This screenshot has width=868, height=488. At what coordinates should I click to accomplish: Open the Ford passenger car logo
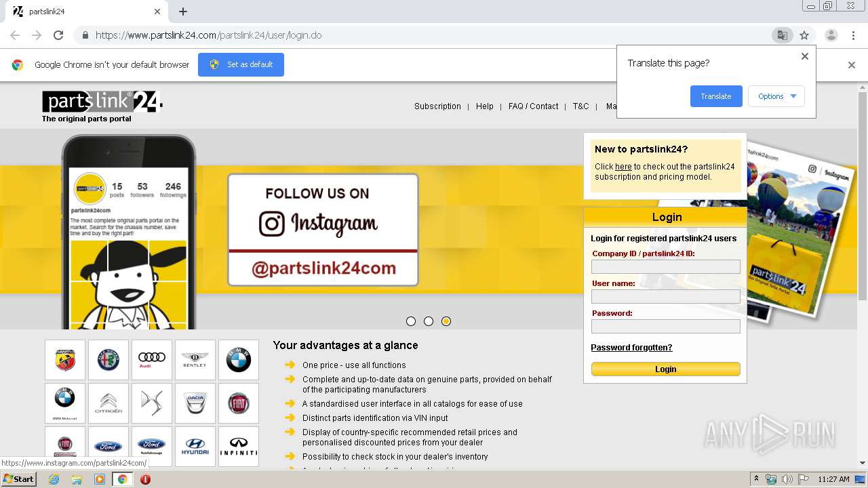(108, 447)
